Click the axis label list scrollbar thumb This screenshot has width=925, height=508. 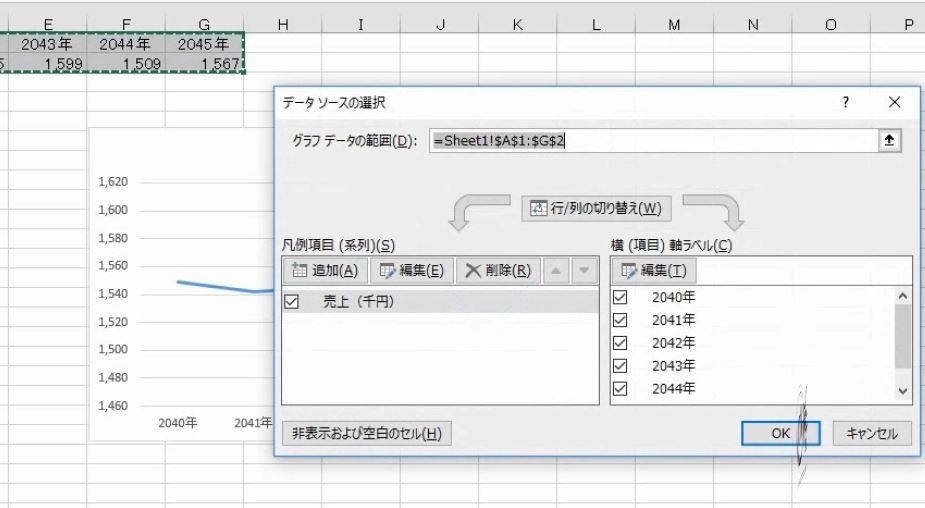click(903, 336)
